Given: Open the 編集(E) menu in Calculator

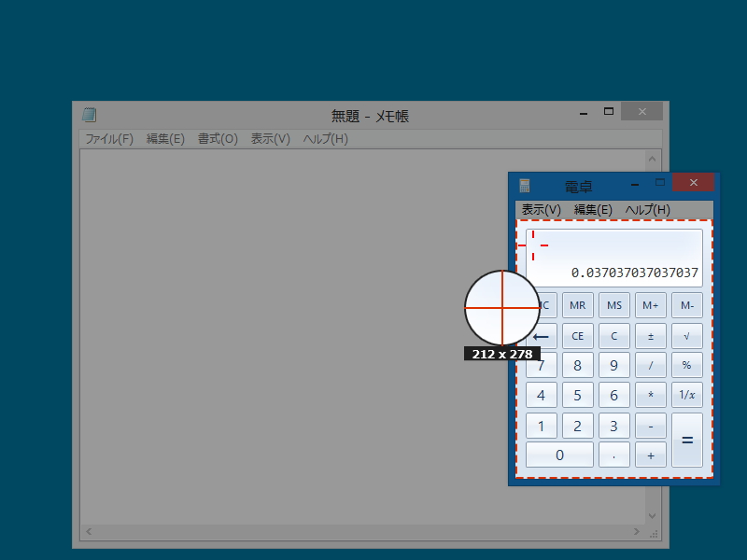Looking at the screenshot, I should [x=593, y=209].
